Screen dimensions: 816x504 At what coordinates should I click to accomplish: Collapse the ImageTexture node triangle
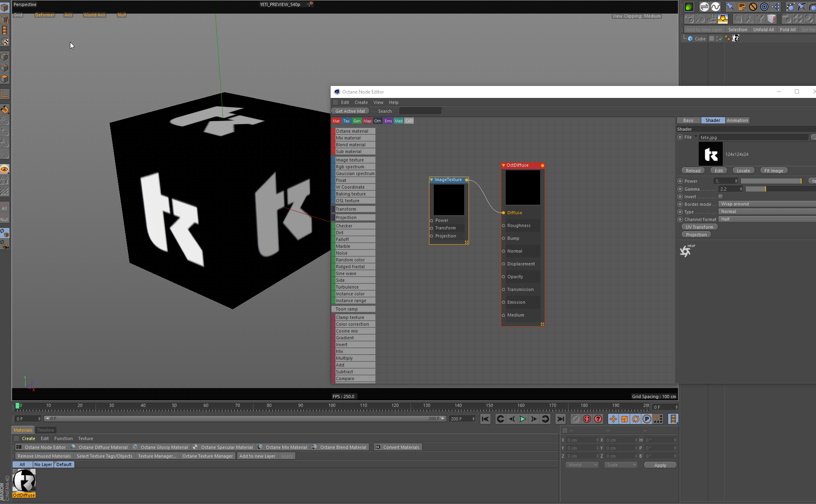point(432,180)
